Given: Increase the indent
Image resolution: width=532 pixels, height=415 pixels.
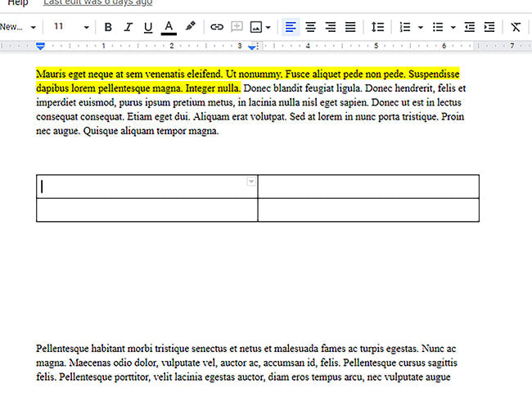Looking at the screenshot, I should [x=489, y=27].
